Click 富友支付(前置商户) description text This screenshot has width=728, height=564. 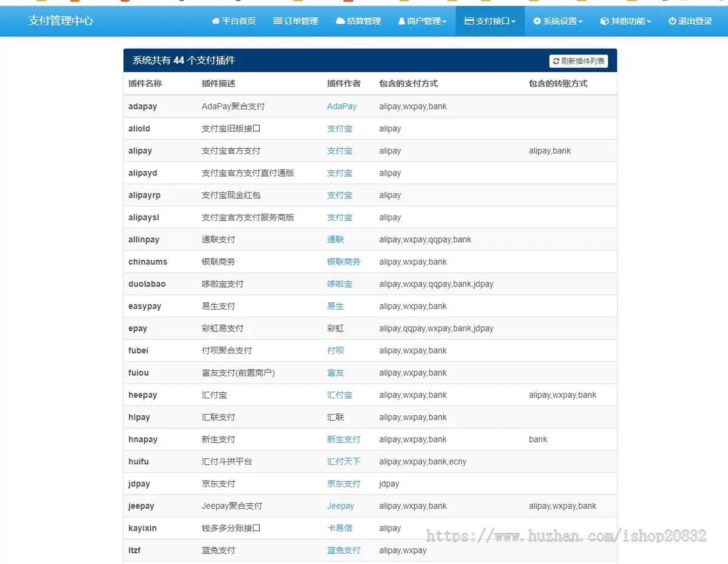(x=238, y=373)
